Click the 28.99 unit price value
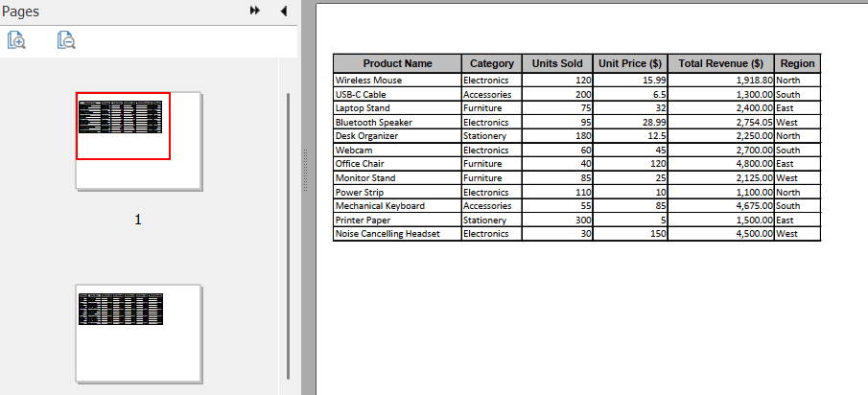868x395 pixels. coord(654,123)
